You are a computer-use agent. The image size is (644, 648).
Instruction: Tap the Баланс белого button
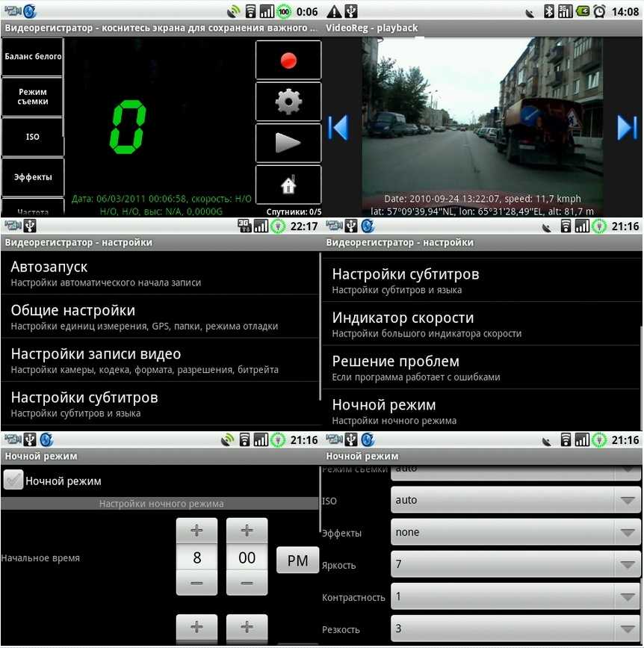33,57
